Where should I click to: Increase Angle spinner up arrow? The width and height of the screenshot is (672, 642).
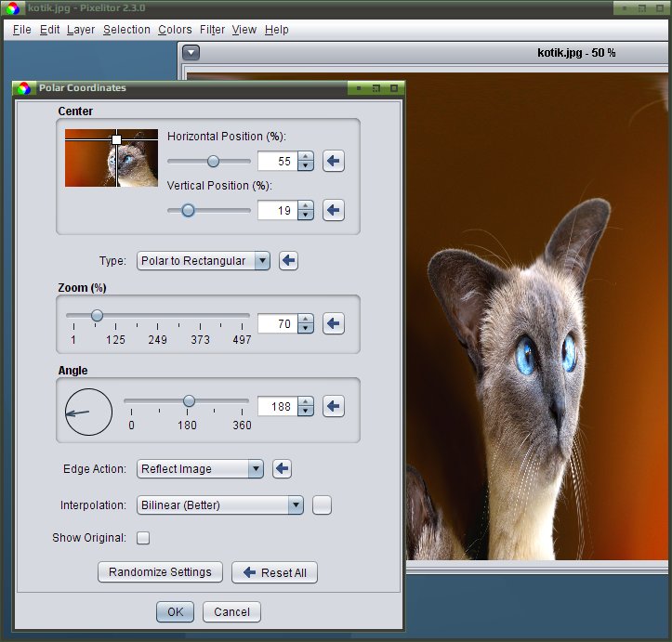click(306, 401)
